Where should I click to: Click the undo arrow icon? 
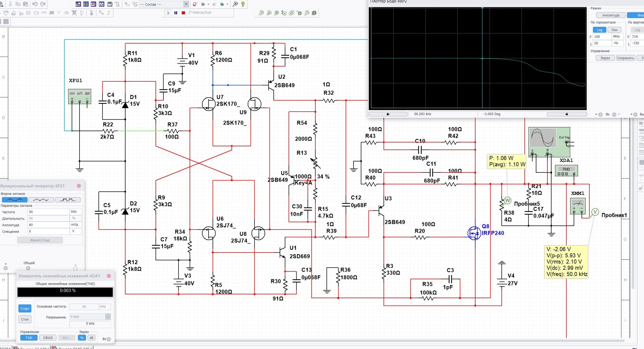pos(35,4)
